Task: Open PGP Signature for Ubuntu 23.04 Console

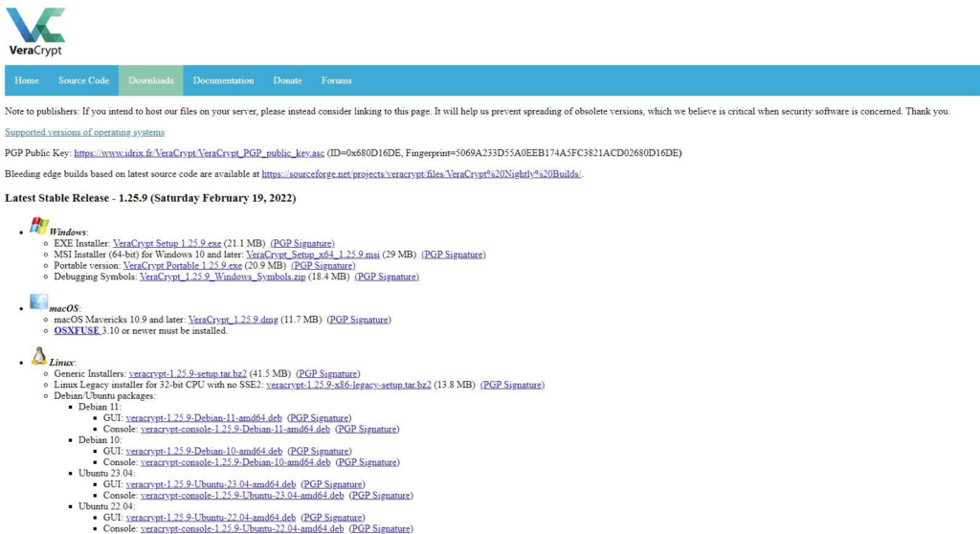Action: pyautogui.click(x=381, y=495)
